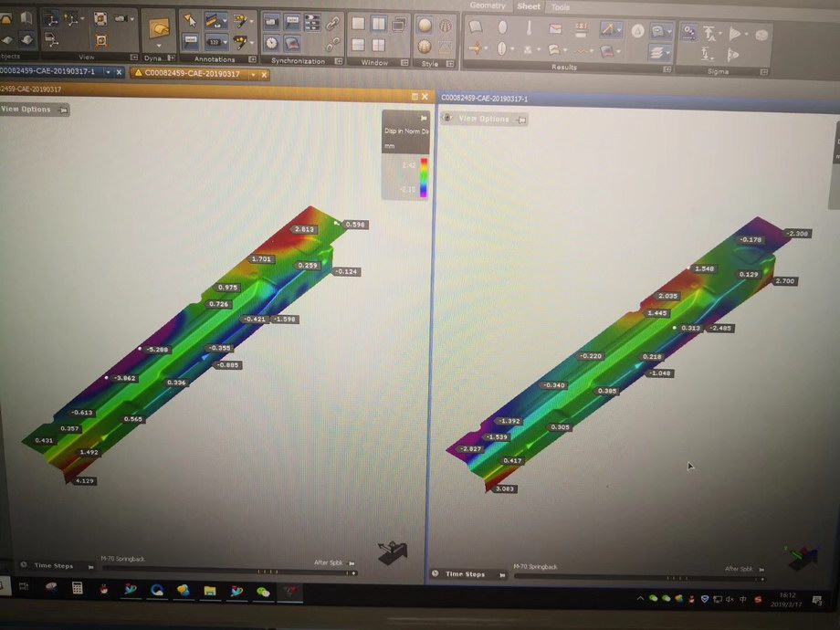Click the clock icon in Synchronization
Image resolution: width=840 pixels, height=630 pixels.
271,43
